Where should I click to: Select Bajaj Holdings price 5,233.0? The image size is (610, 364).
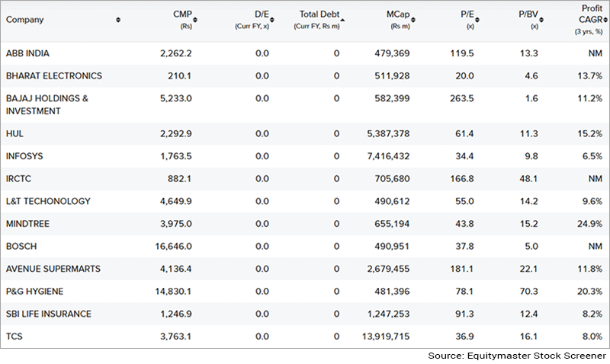pyautogui.click(x=176, y=99)
